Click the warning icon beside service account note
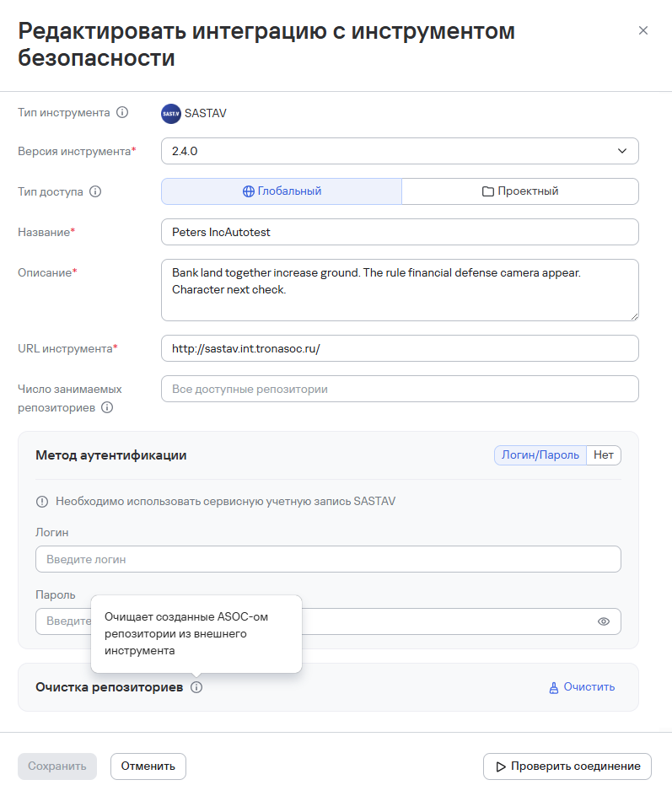The image size is (672, 796). pyautogui.click(x=42, y=502)
